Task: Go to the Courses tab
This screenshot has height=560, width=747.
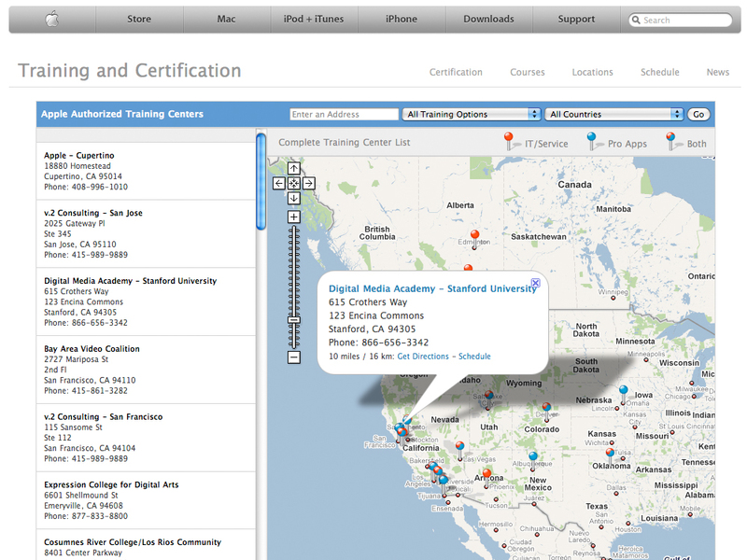Action: [x=528, y=73]
